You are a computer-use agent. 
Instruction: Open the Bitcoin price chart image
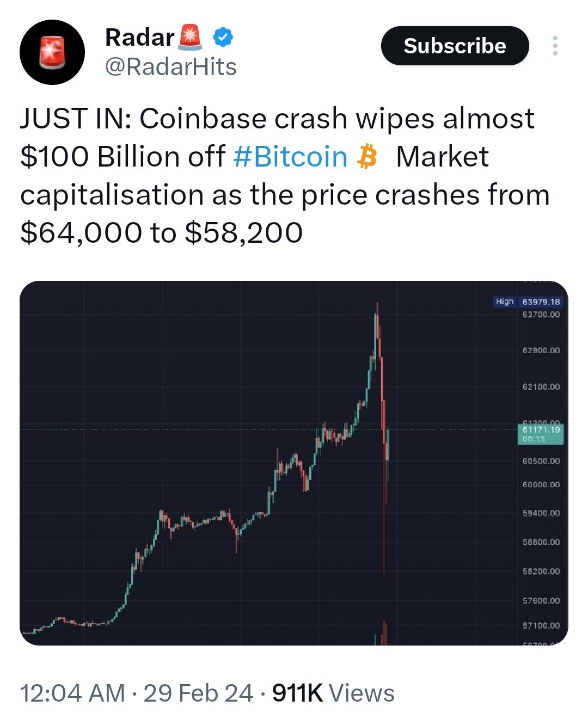tap(294, 463)
